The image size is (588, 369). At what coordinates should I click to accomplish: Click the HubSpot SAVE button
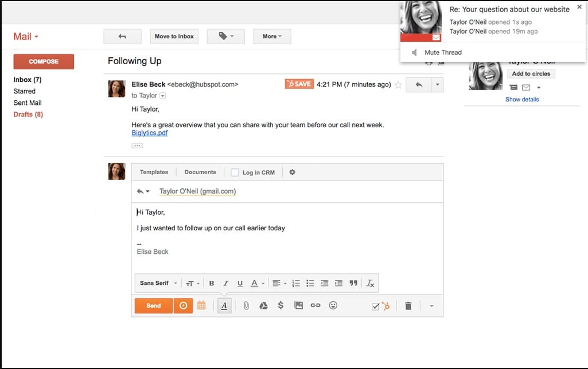point(299,84)
